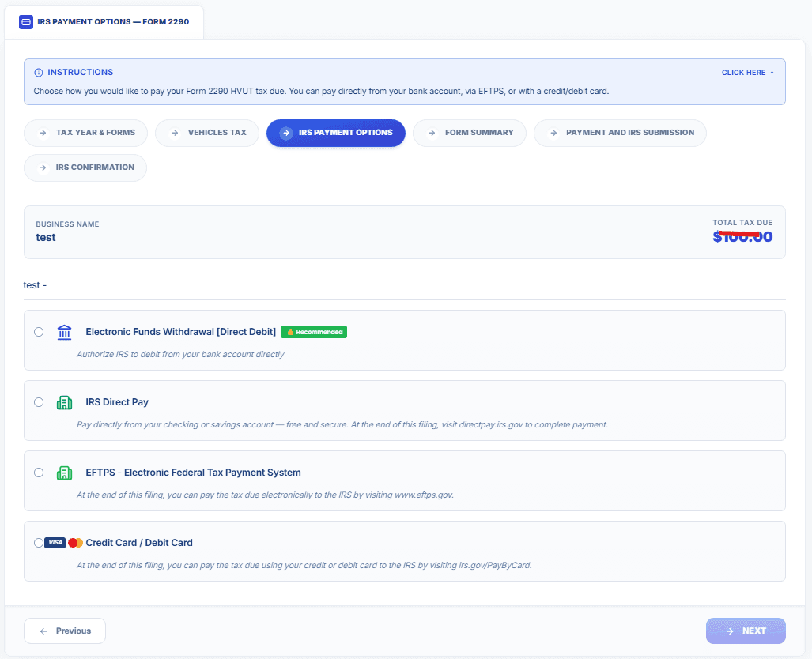Jump to the Form Summary step
The image size is (812, 659).
470,133
